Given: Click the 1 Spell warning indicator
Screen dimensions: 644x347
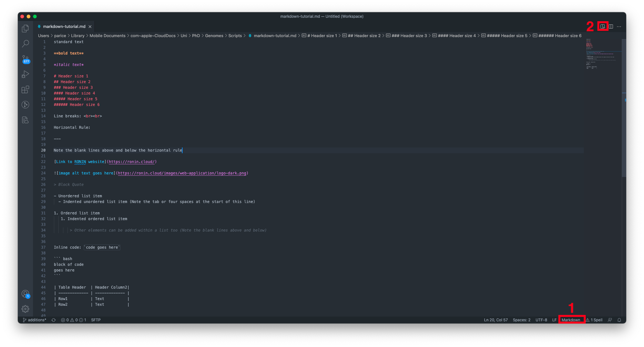Looking at the screenshot, I should pos(594,320).
